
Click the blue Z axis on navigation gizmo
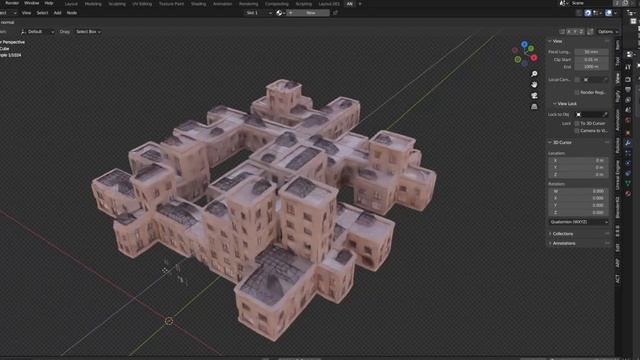(524, 44)
